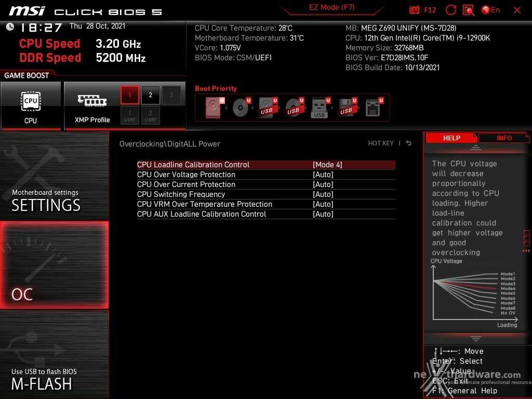Select the USB optical drive boot icon

coord(294,108)
